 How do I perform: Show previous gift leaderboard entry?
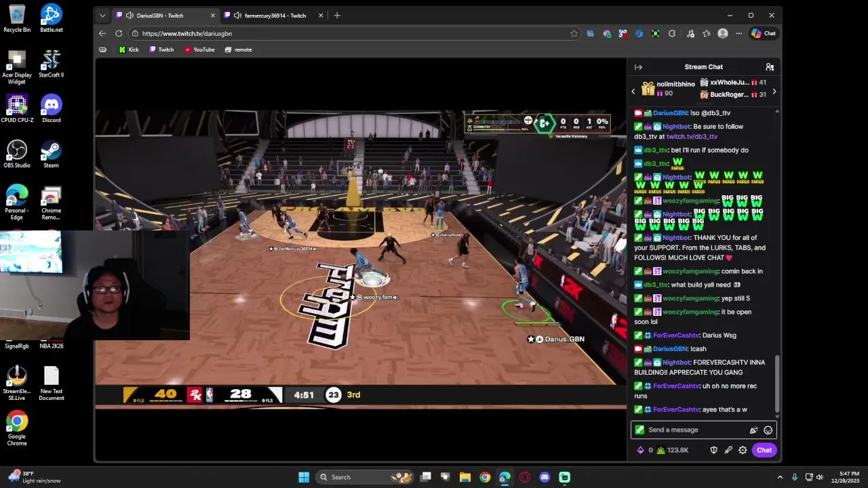[x=633, y=91]
